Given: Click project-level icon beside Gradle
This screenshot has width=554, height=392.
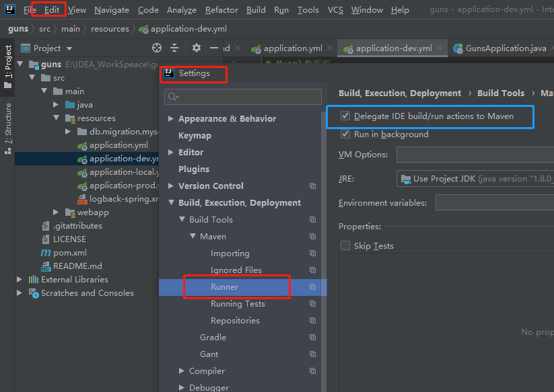Looking at the screenshot, I should pos(312,337).
